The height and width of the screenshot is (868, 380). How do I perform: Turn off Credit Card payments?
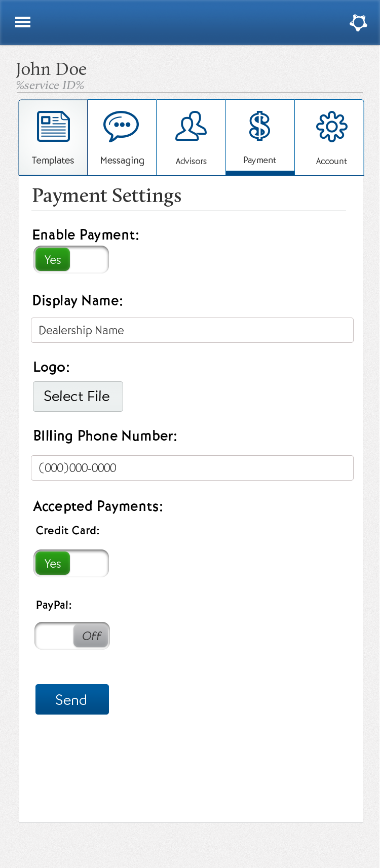point(71,564)
